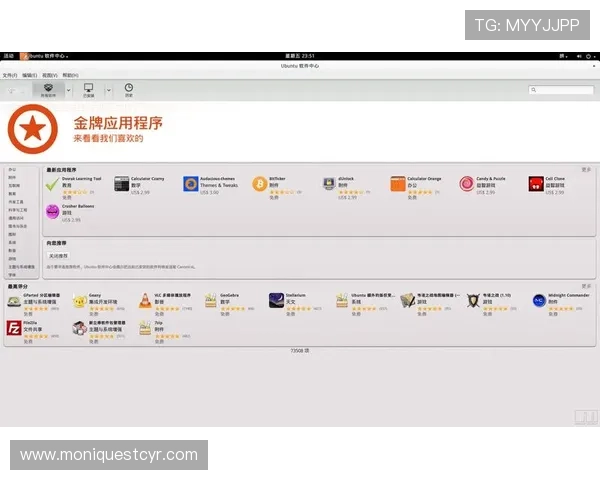Click the Calculator Crazy title text
Screen dimensions: 600x480
coord(148,179)
